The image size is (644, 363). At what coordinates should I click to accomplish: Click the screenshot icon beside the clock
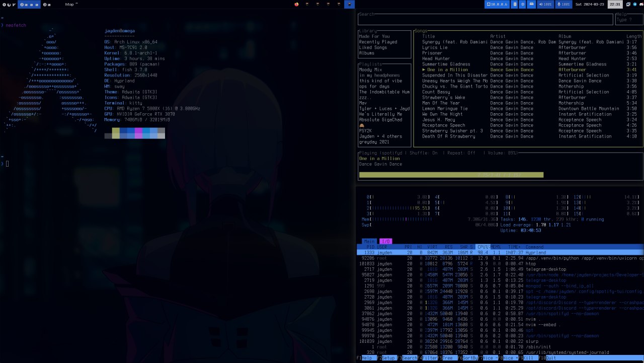(x=628, y=4)
